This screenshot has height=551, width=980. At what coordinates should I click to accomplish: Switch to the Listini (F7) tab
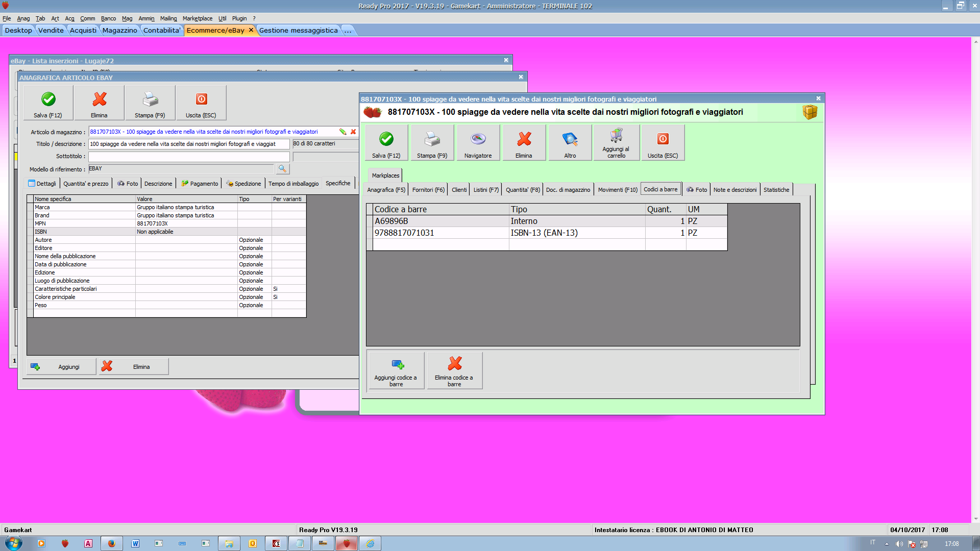[x=485, y=190]
